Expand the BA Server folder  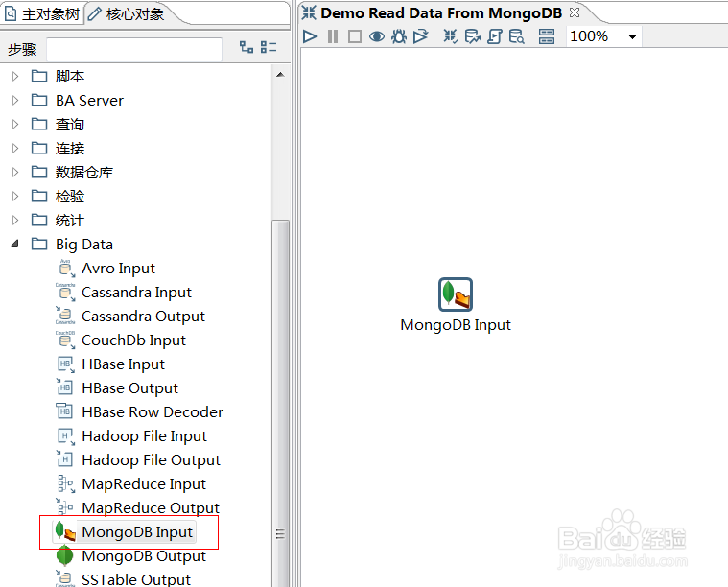point(15,101)
